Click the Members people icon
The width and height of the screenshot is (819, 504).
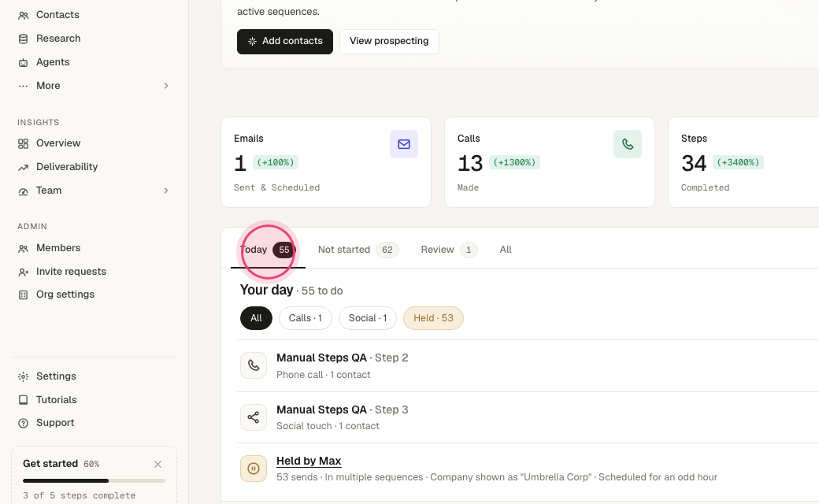pyautogui.click(x=23, y=249)
